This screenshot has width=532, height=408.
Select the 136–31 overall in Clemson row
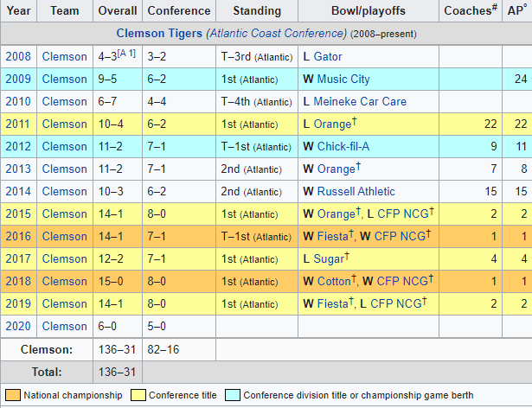(x=118, y=350)
